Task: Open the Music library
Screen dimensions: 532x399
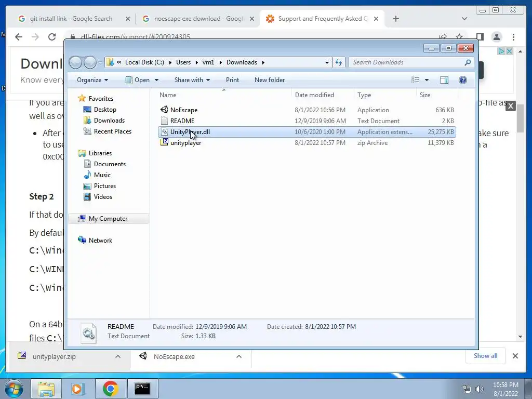Action: tap(102, 175)
